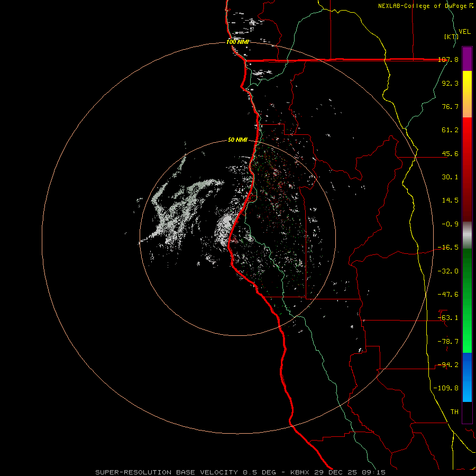Image resolution: width=476 pixels, height=476 pixels.
Task: Select the gray near-zero velocity scale segment
Action: pos(467,235)
